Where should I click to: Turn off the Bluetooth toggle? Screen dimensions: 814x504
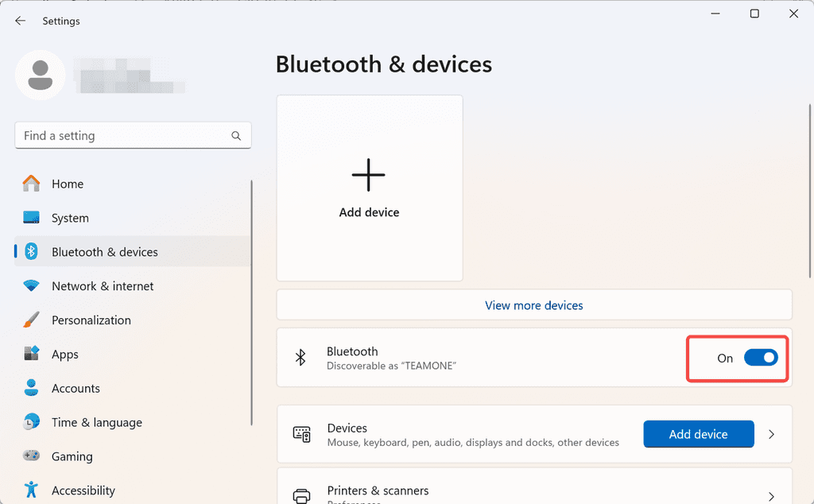tap(761, 358)
